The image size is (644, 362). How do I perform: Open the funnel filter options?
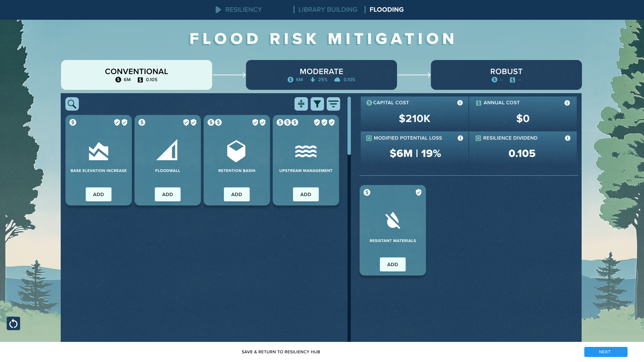[x=317, y=104]
